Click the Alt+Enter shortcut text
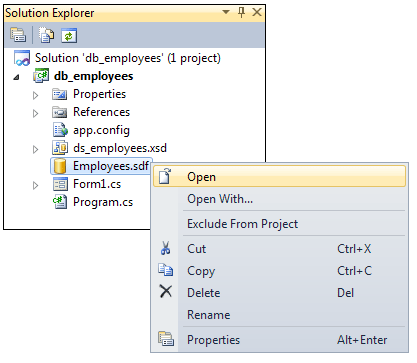 click(x=362, y=340)
